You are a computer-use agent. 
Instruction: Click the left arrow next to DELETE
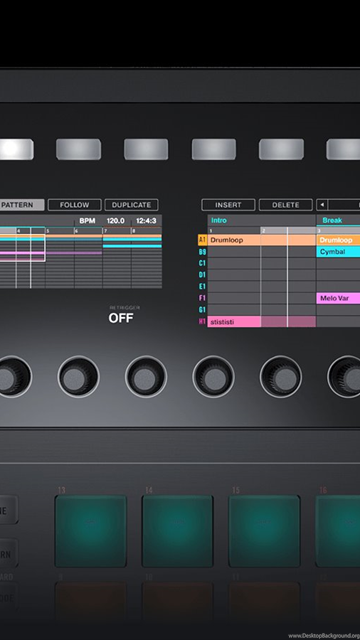tap(322, 205)
